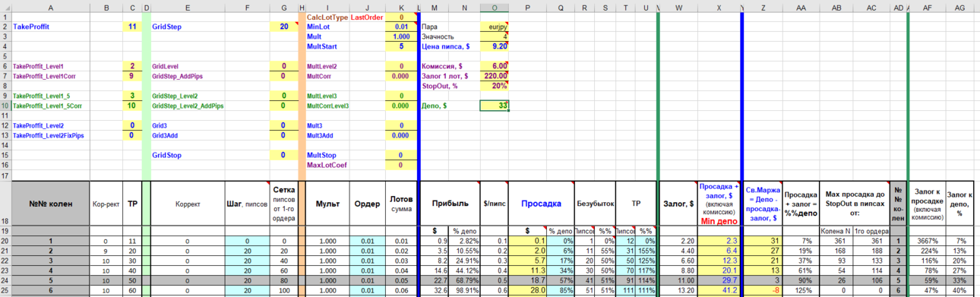Click the blue Просадка table header
The height and width of the screenshot is (297, 980).
click(541, 204)
